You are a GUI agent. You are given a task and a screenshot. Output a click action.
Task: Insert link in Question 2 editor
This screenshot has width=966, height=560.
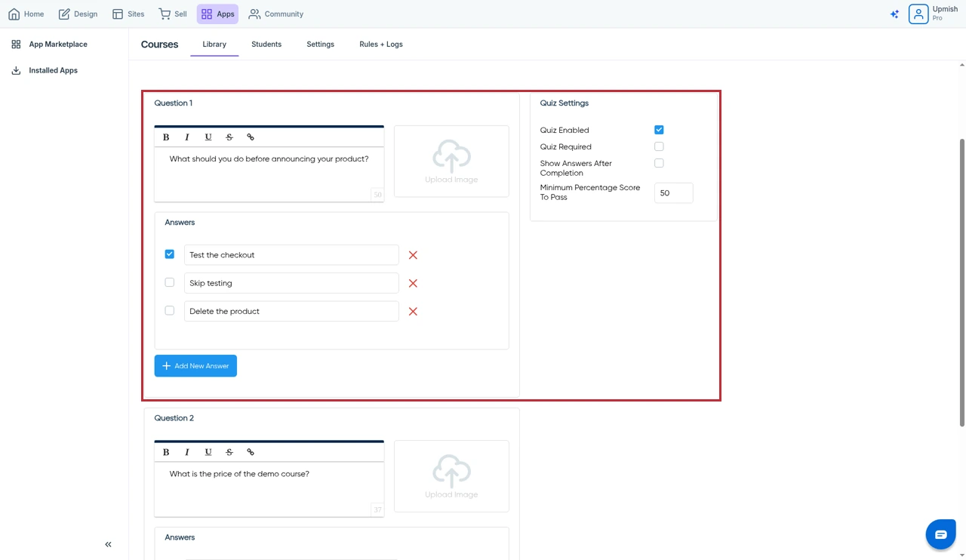[x=251, y=452]
